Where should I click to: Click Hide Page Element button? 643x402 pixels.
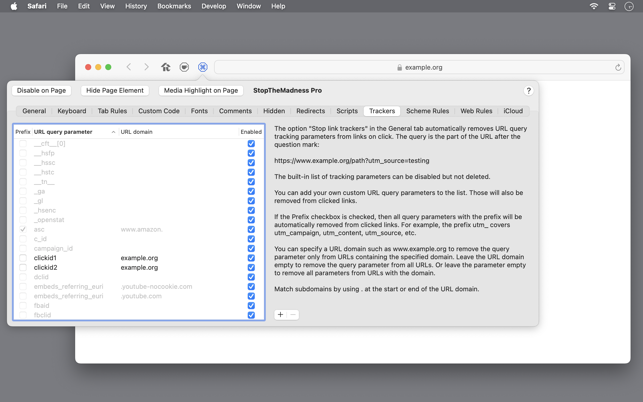(x=115, y=91)
